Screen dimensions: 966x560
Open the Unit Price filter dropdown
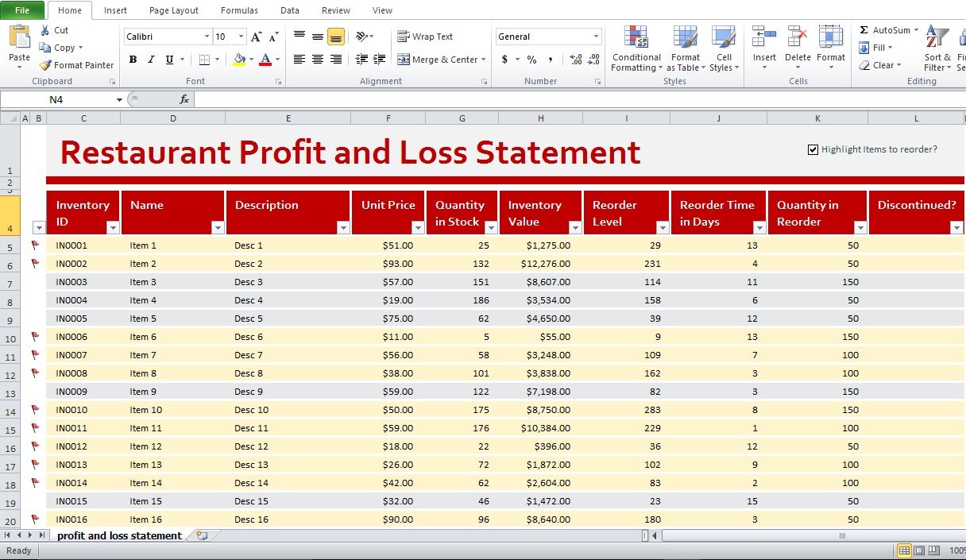(417, 228)
